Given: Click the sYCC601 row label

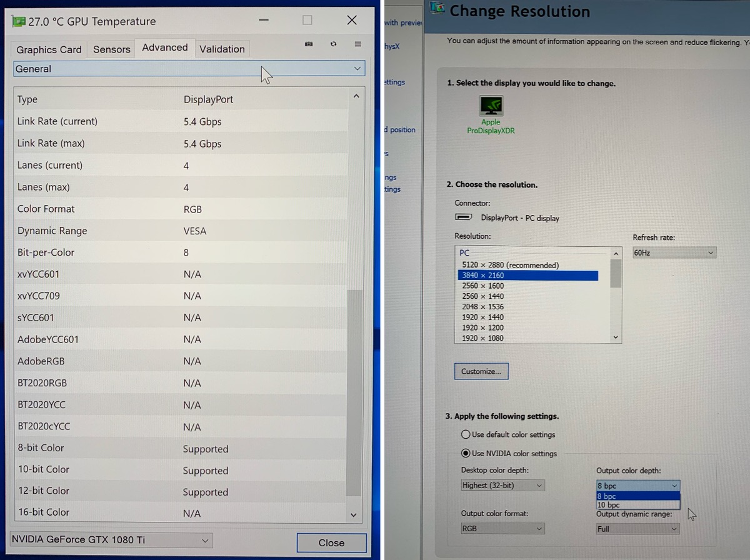Looking at the screenshot, I should (x=36, y=317).
